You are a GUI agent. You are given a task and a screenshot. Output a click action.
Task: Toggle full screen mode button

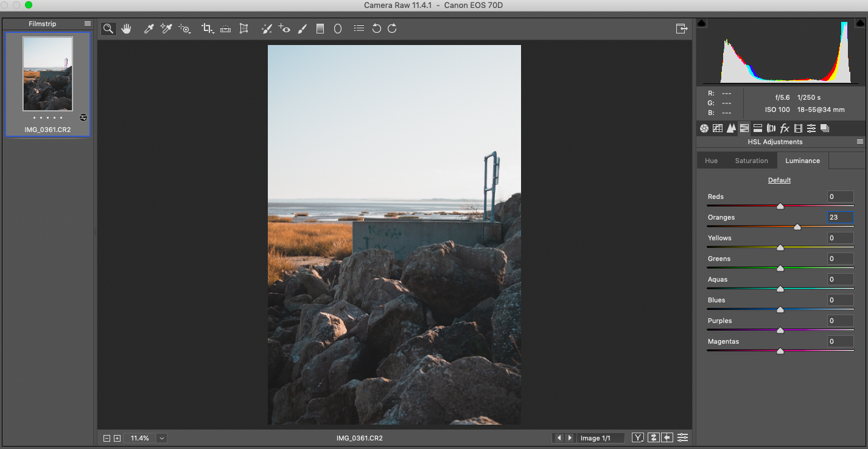click(681, 29)
